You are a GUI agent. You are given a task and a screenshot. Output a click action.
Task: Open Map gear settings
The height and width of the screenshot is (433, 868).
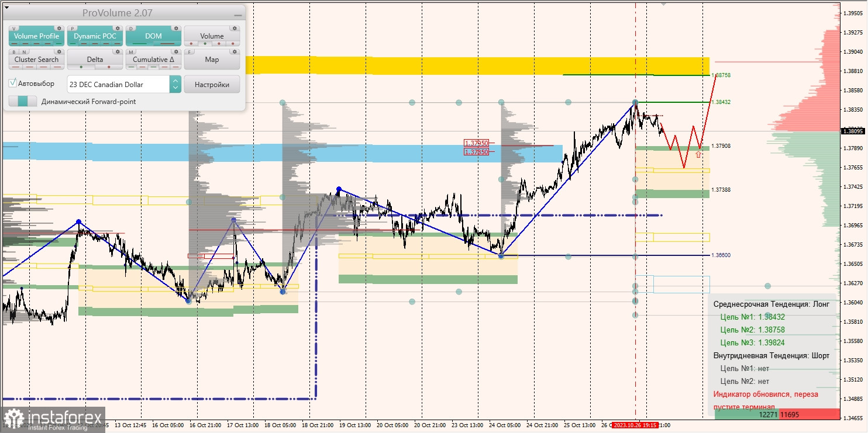pyautogui.click(x=234, y=51)
